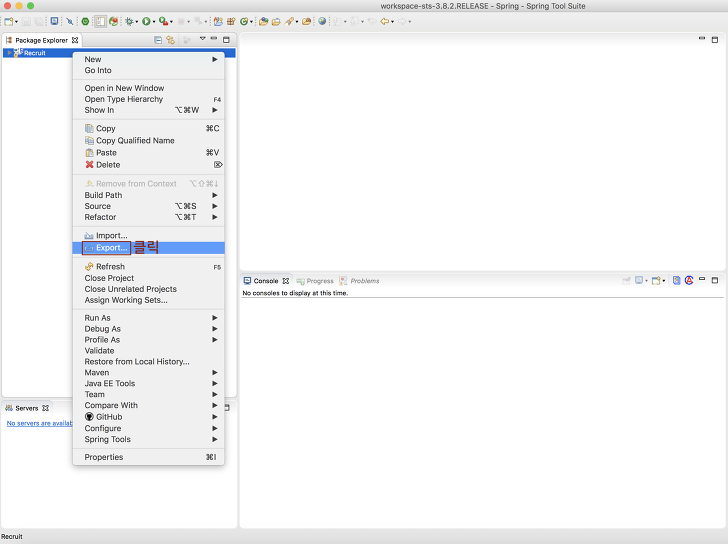Viewport: 728px width, 544px height.
Task: Click the blue document icon in Console toolbar
Action: pos(676,280)
